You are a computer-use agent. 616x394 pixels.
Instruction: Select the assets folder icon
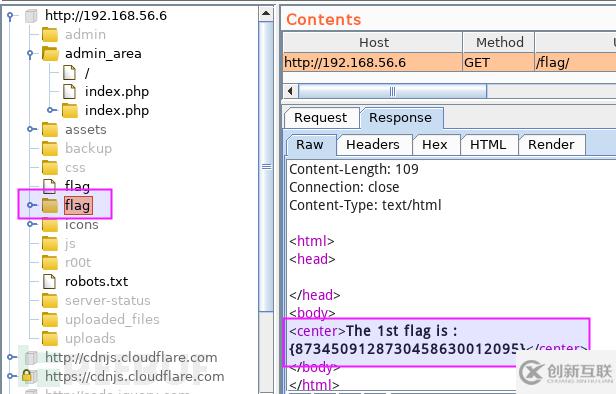pos(50,129)
